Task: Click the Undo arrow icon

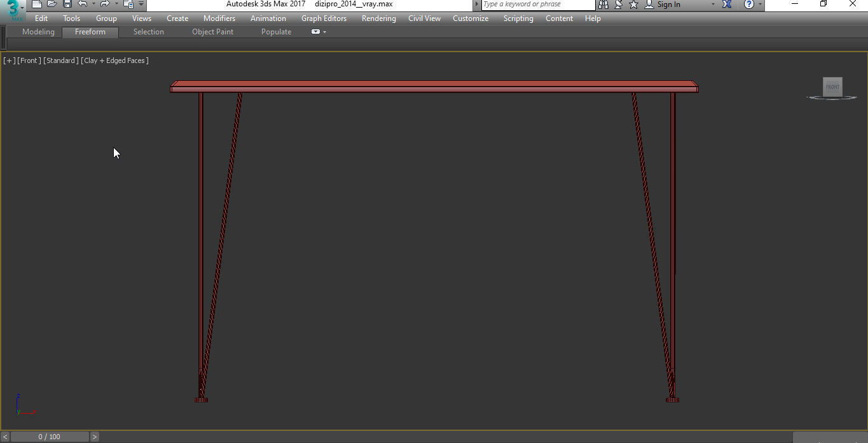Action: click(83, 4)
